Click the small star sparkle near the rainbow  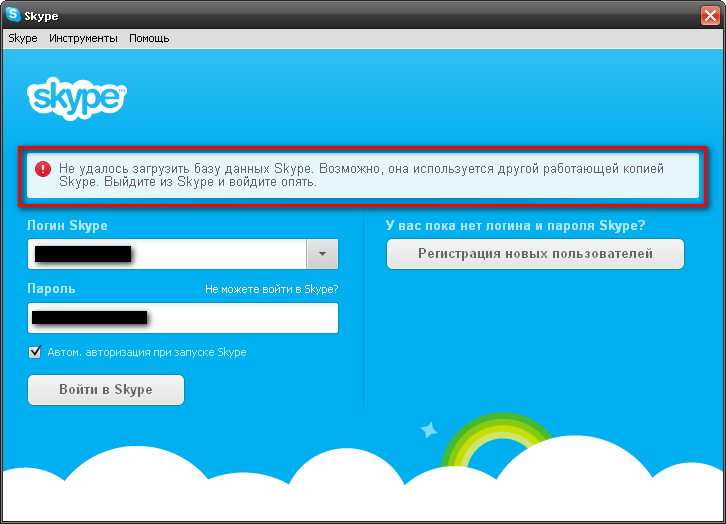point(429,430)
